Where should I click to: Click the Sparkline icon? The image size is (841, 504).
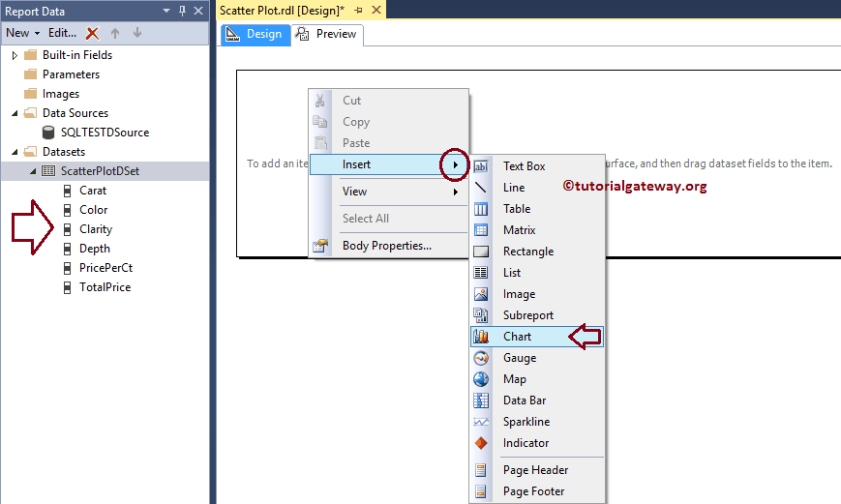tap(481, 422)
